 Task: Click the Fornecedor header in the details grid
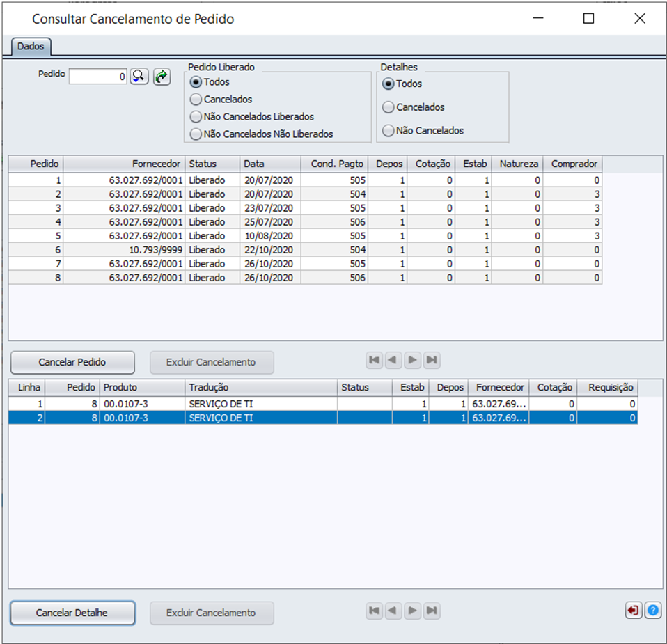499,388
